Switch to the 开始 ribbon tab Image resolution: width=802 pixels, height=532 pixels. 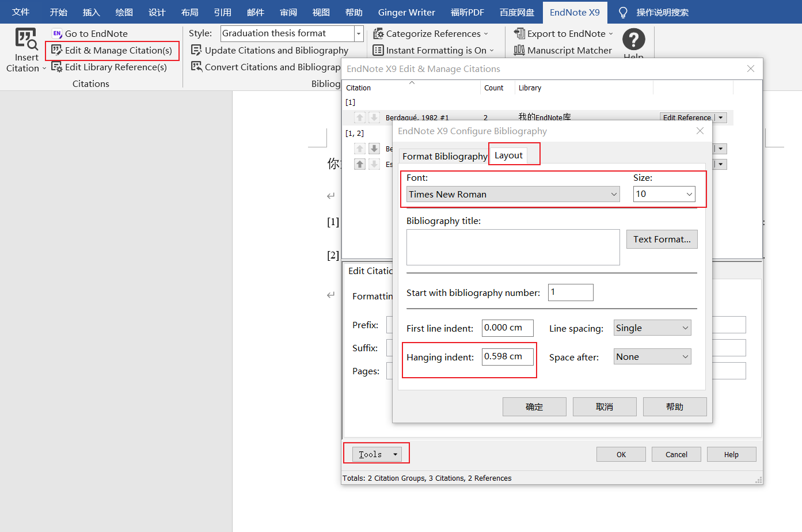(x=59, y=12)
